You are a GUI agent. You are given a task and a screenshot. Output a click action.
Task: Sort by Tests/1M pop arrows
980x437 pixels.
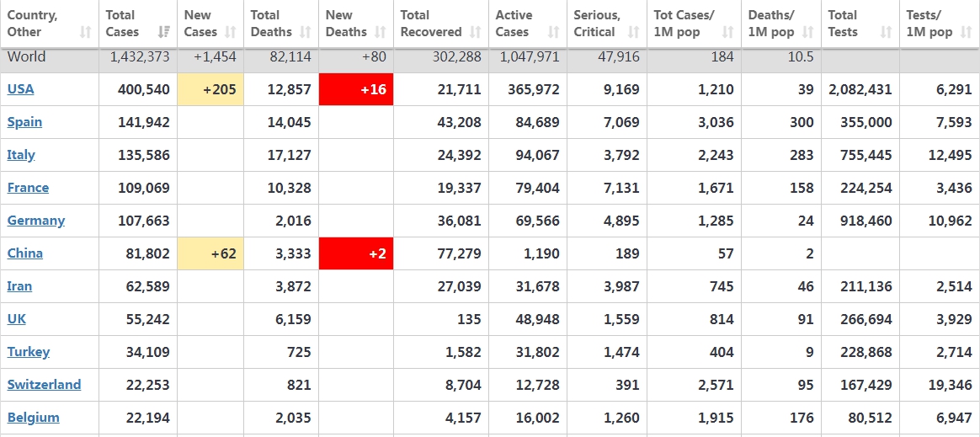coord(966,32)
